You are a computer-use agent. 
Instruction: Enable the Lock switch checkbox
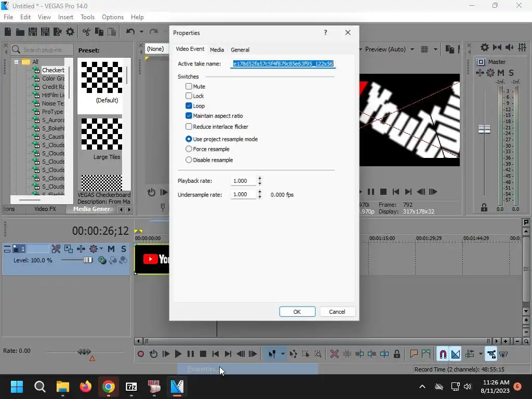pyautogui.click(x=189, y=96)
